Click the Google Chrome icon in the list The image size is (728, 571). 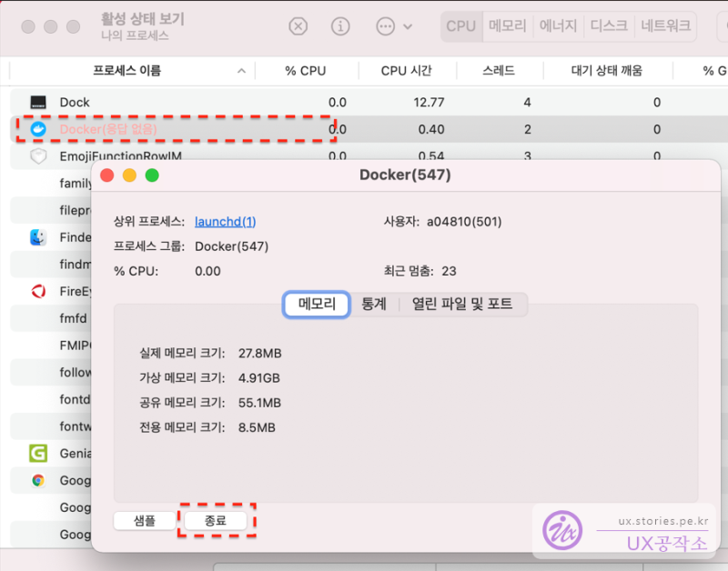[x=38, y=480]
